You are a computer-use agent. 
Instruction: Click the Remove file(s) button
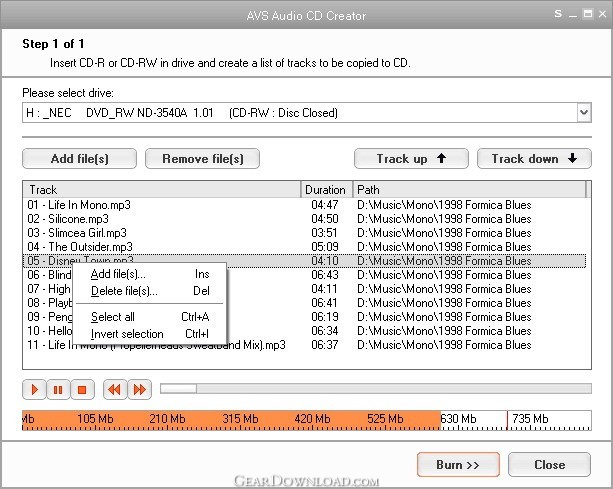[203, 159]
